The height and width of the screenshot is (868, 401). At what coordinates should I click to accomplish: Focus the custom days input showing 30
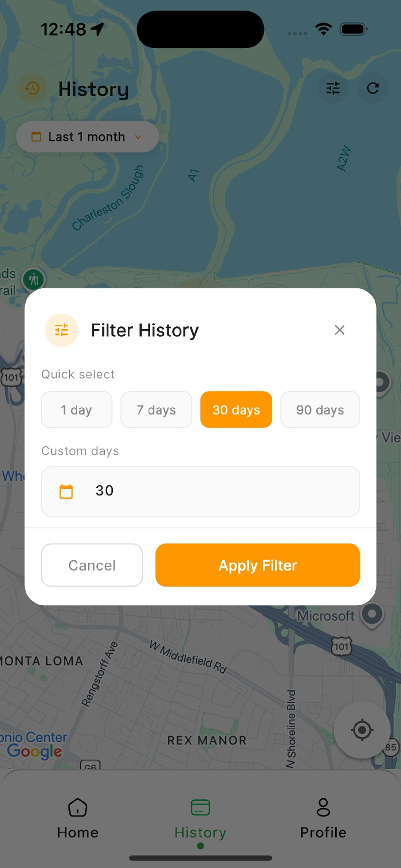[x=200, y=491]
